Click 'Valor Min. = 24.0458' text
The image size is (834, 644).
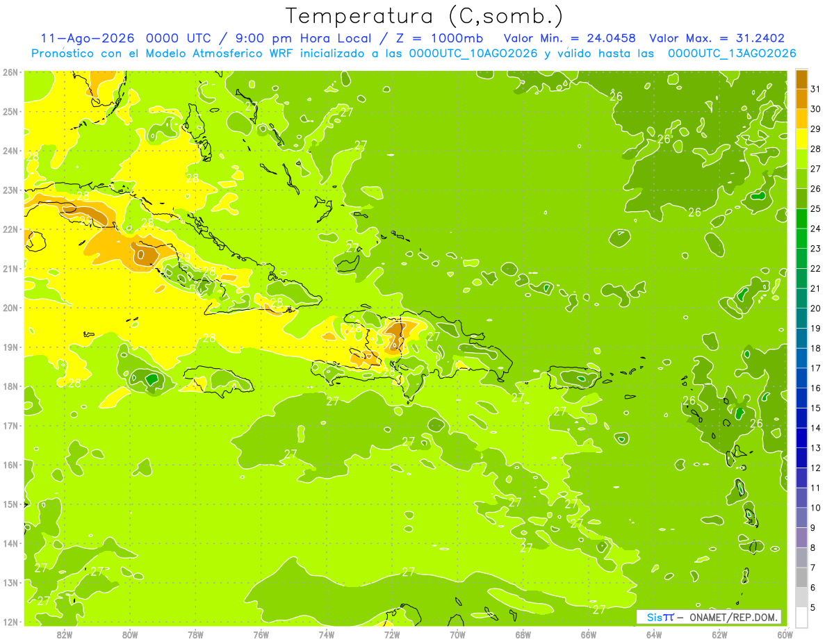pyautogui.click(x=570, y=38)
